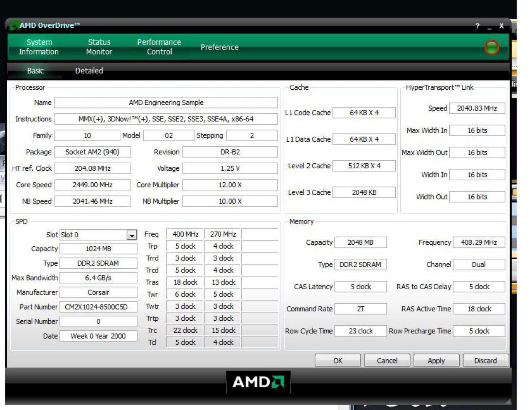Click the Apply button

pyautogui.click(x=436, y=361)
